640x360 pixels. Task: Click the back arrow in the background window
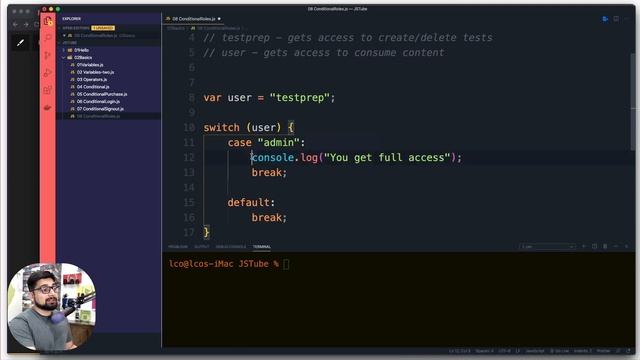pyautogui.click(x=15, y=25)
